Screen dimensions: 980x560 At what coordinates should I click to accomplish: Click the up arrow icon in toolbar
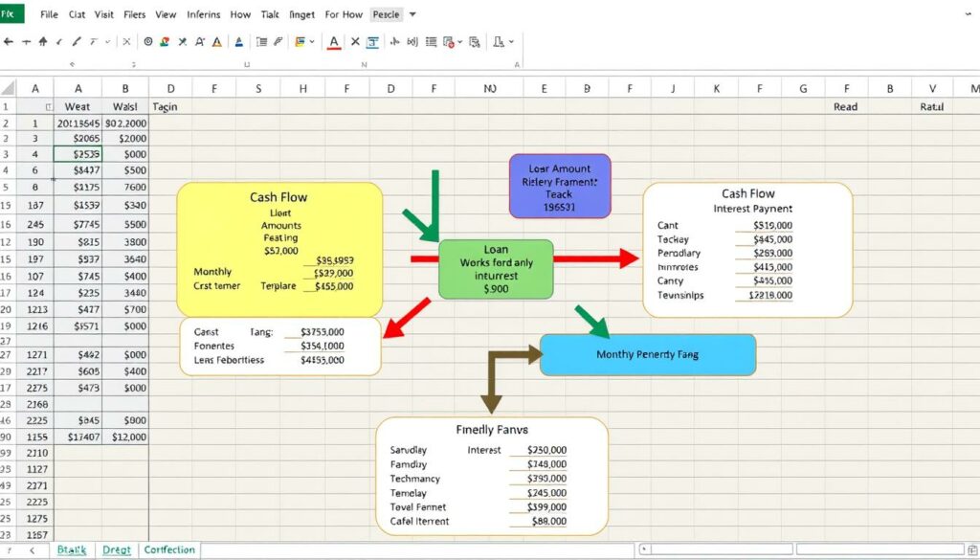(x=42, y=42)
